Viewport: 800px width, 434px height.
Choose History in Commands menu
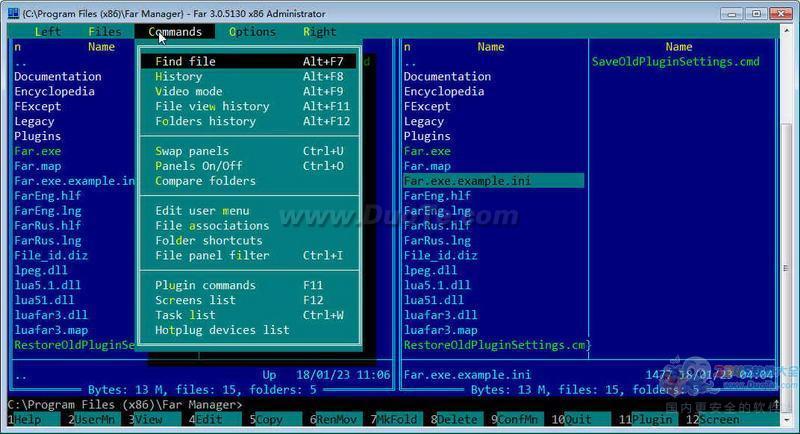pos(249,76)
